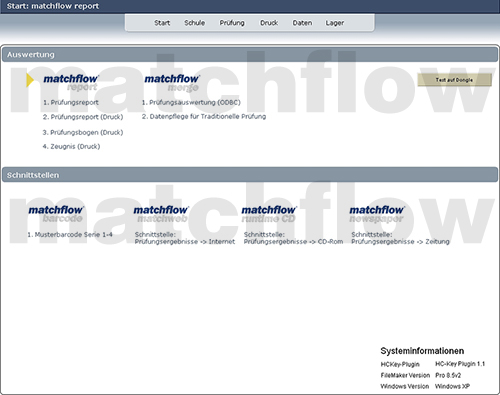Open the matchflow barcode module logo
The height and width of the screenshot is (395, 500).
pyautogui.click(x=56, y=214)
